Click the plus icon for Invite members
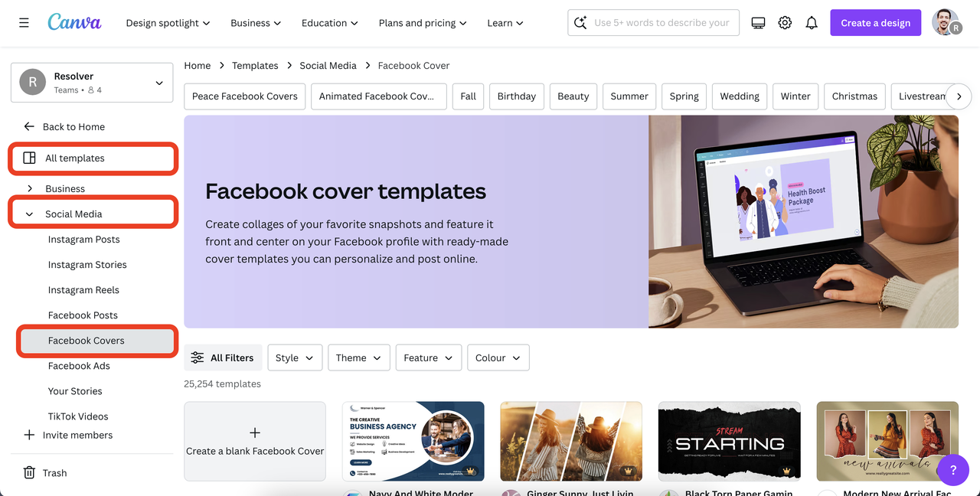Screen dimensions: 980x496 (29, 435)
